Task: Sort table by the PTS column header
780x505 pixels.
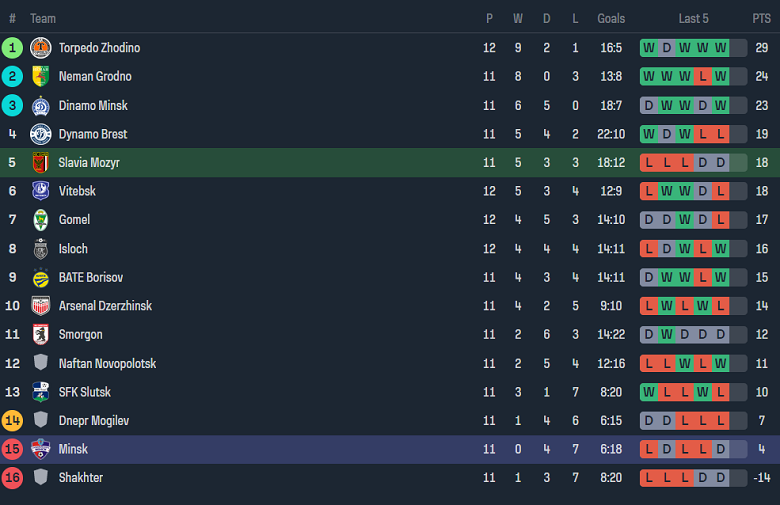Action: (761, 18)
